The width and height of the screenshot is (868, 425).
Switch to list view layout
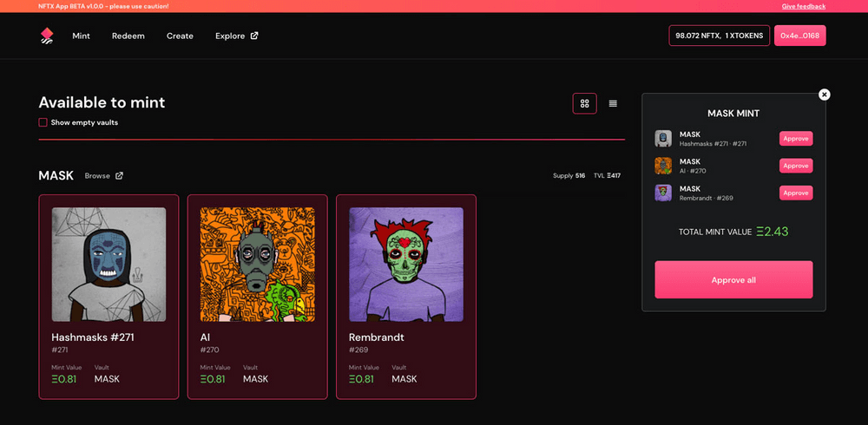[x=613, y=103]
